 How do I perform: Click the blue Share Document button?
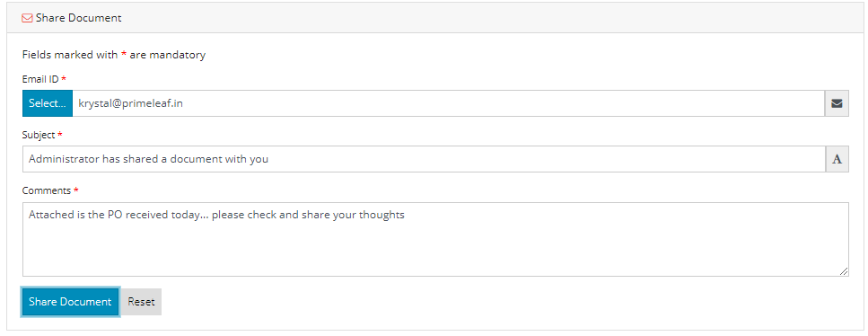pos(70,302)
